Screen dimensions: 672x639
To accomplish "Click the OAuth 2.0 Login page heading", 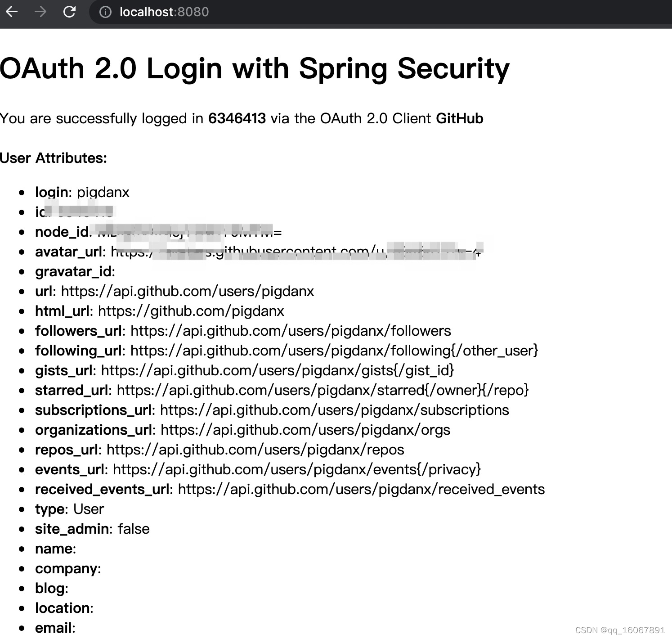I will coord(255,68).
